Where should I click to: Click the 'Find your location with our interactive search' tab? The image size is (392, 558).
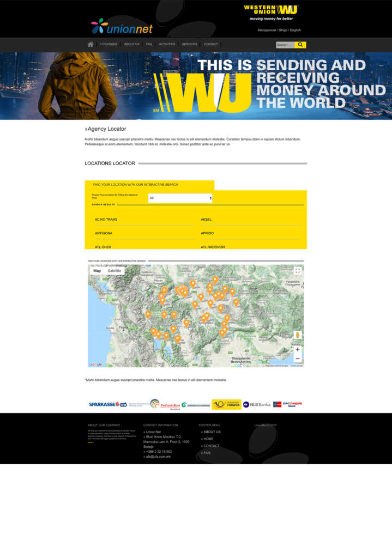coord(149,185)
